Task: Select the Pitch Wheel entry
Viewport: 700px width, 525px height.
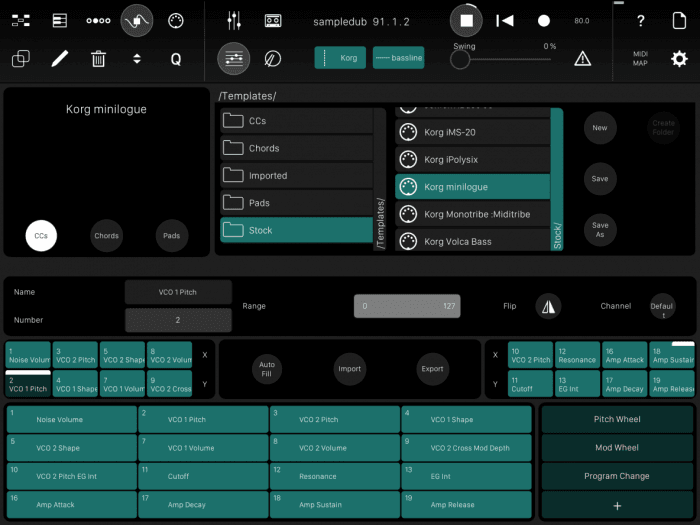Action: [617, 419]
